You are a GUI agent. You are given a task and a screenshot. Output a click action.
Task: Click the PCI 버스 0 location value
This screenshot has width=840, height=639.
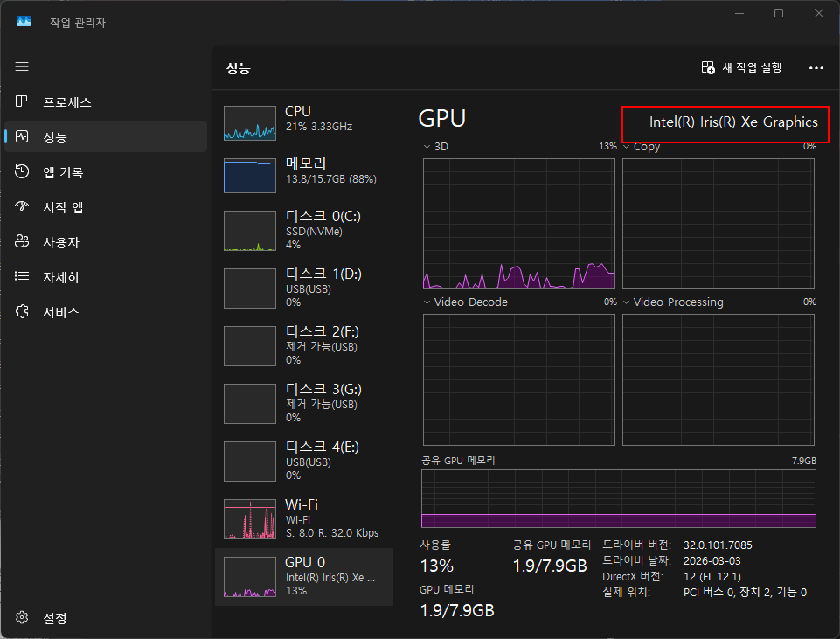745,593
